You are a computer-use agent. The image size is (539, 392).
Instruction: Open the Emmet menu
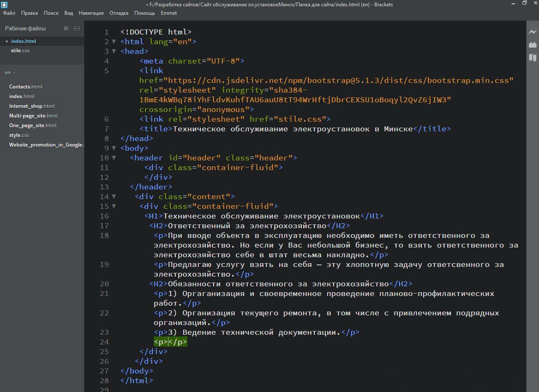pyautogui.click(x=168, y=13)
